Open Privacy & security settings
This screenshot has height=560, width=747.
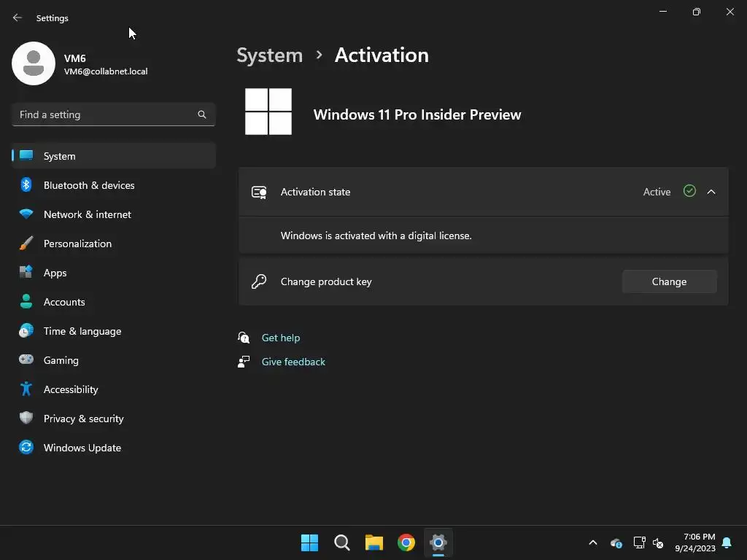113,418
